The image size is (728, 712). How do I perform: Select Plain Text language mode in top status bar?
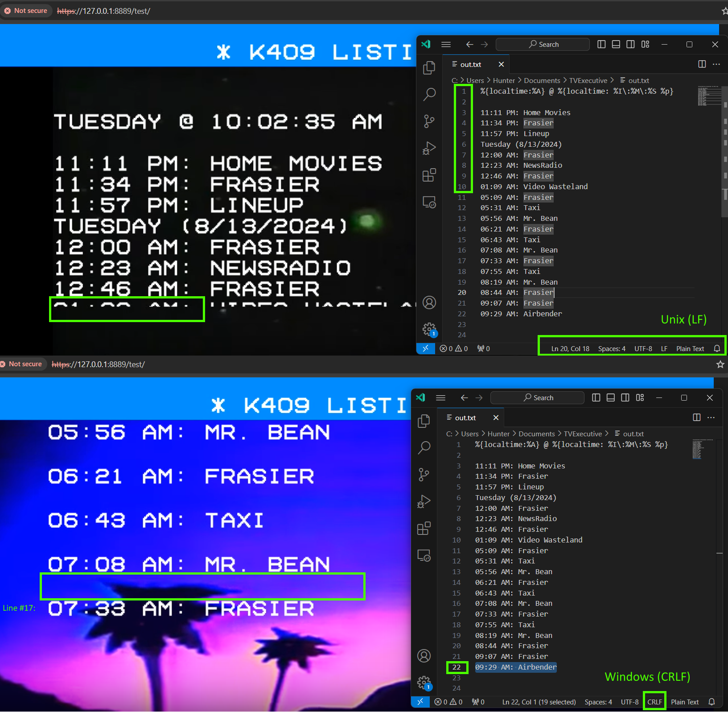coord(690,348)
